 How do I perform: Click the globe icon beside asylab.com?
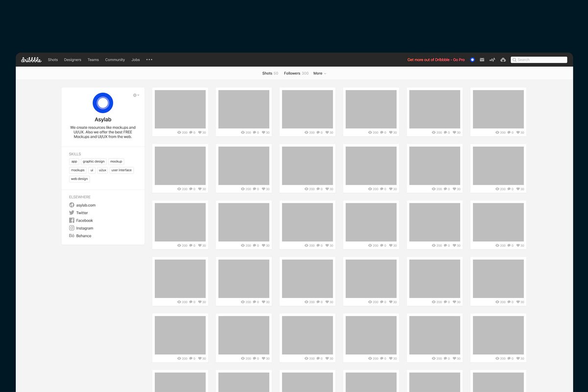[x=72, y=205]
